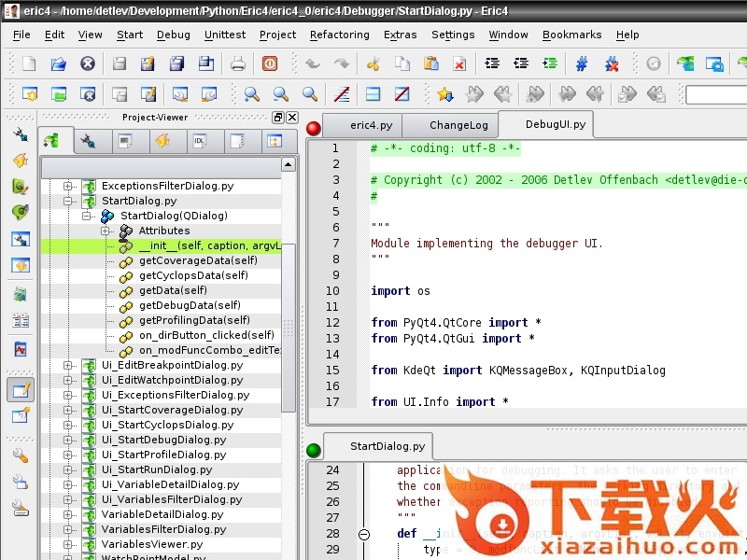This screenshot has height=560, width=747.
Task: Switch to the ChangeLog editor tab
Action: 458,125
